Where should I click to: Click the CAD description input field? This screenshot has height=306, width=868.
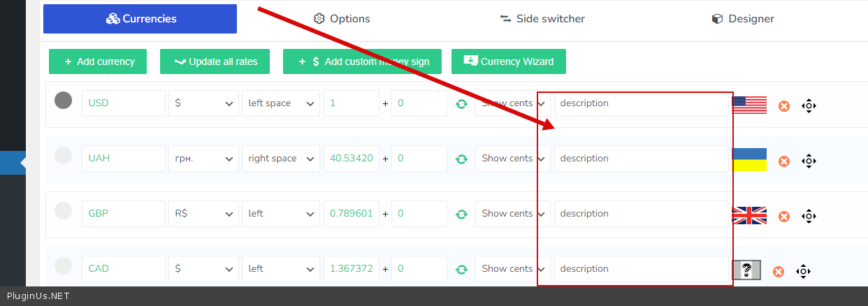point(641,269)
